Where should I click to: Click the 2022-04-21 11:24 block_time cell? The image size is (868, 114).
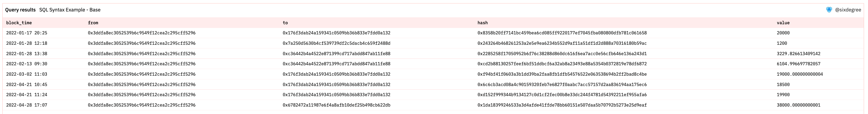[27, 95]
